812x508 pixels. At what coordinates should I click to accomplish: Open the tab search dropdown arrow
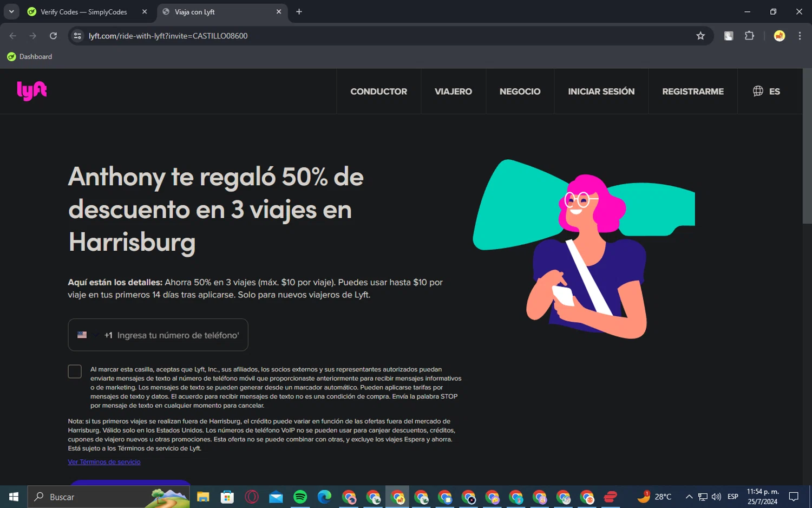[x=11, y=11]
